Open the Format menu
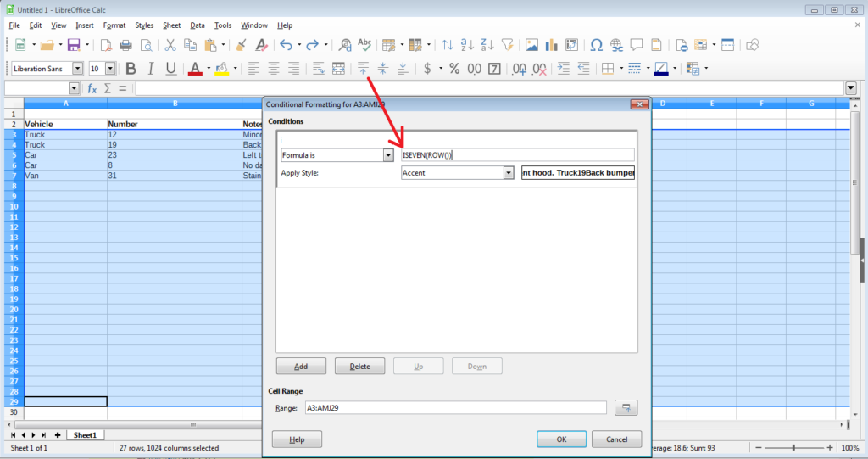 tap(114, 25)
